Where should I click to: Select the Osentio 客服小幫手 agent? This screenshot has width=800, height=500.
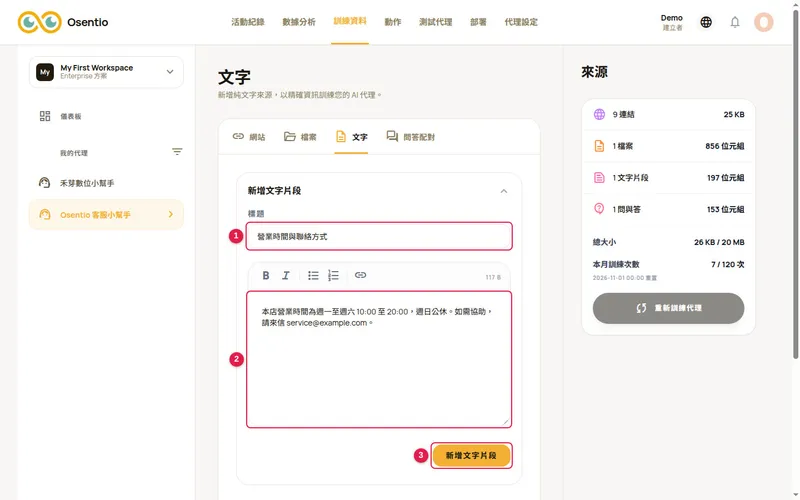coord(106,214)
